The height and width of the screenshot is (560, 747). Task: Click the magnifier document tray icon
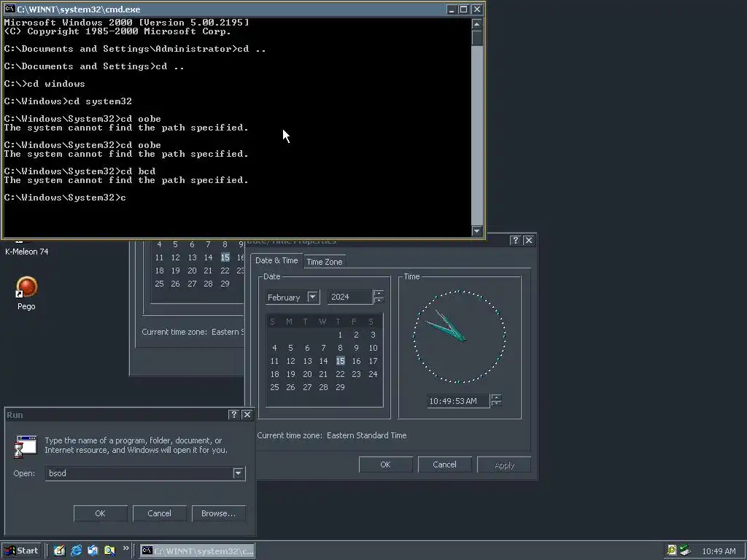671,551
